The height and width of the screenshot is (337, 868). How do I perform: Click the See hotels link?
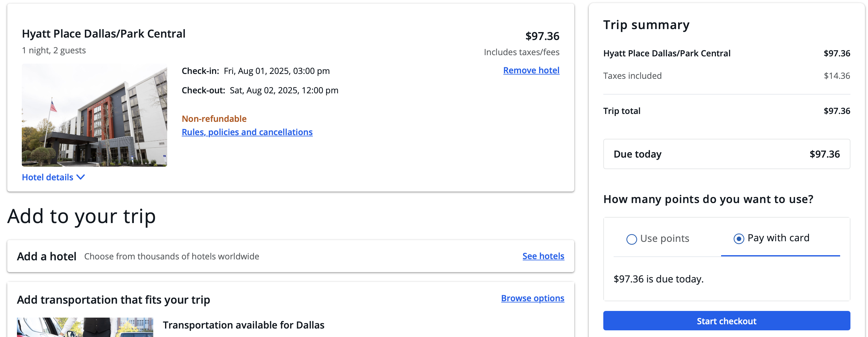pyautogui.click(x=543, y=256)
